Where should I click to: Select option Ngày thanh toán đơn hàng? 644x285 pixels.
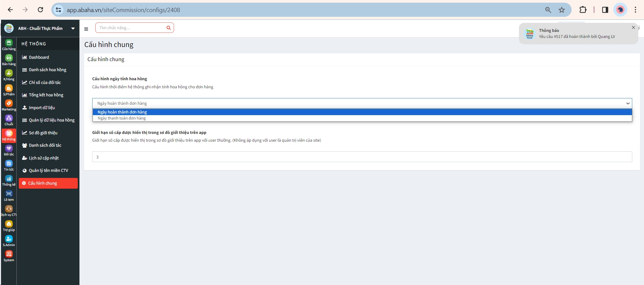point(122,118)
